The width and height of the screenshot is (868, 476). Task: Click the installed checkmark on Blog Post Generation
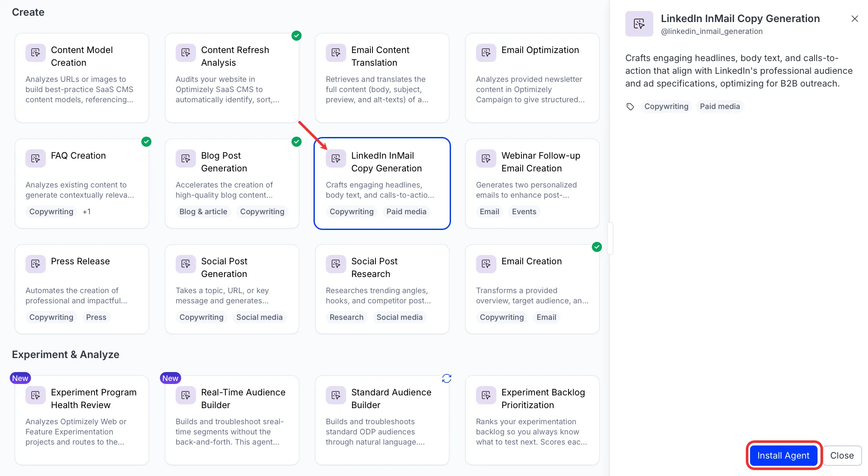pyautogui.click(x=297, y=142)
